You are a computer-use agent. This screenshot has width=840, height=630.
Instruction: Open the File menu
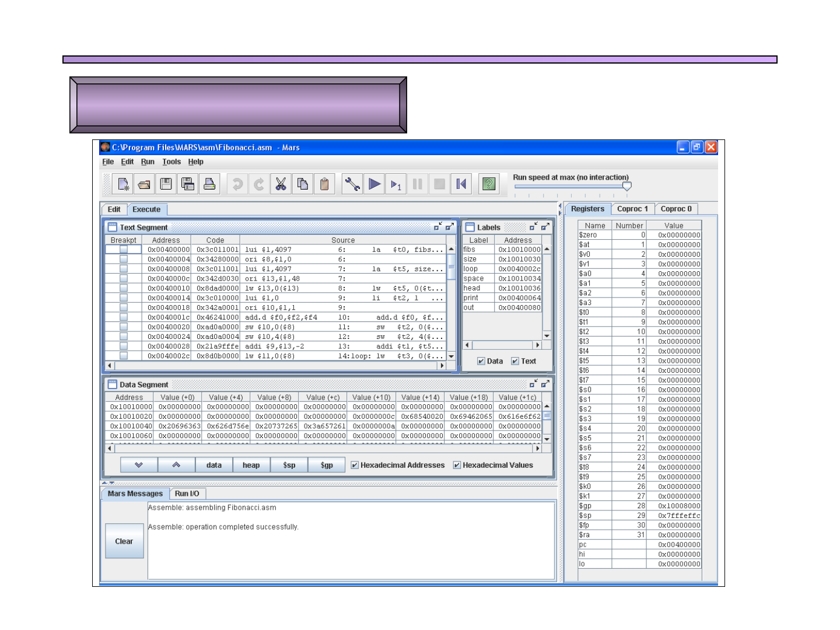coord(108,162)
